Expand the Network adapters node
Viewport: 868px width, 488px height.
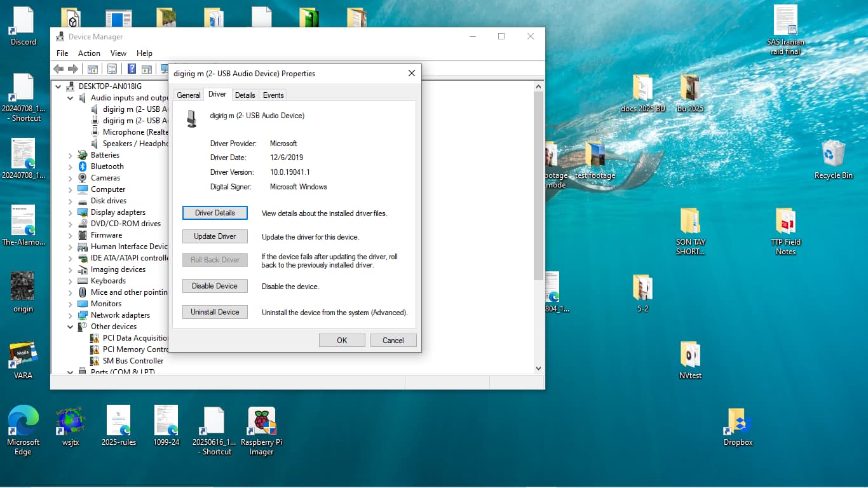(x=71, y=315)
